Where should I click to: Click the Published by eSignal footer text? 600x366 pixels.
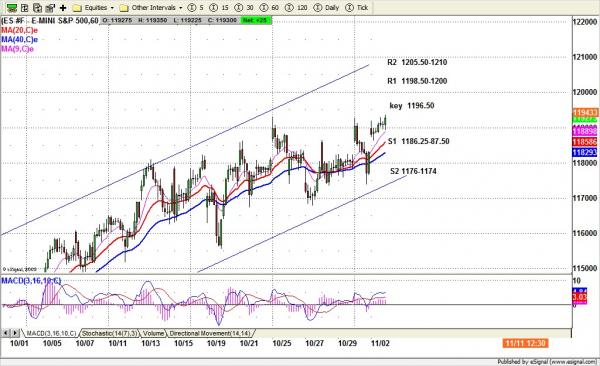[x=547, y=362]
